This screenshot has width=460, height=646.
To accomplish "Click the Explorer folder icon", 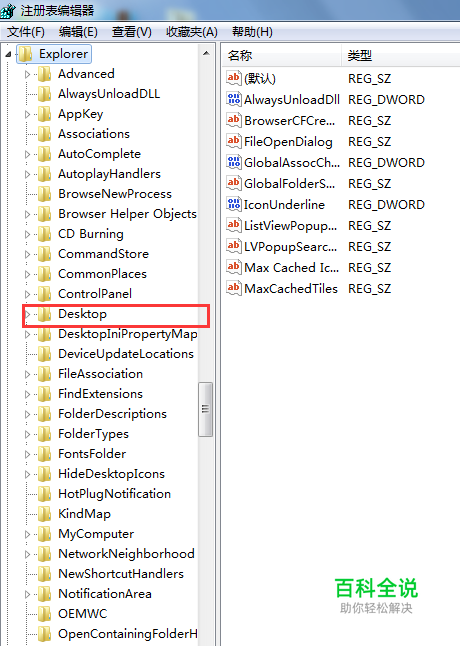I will 25,54.
